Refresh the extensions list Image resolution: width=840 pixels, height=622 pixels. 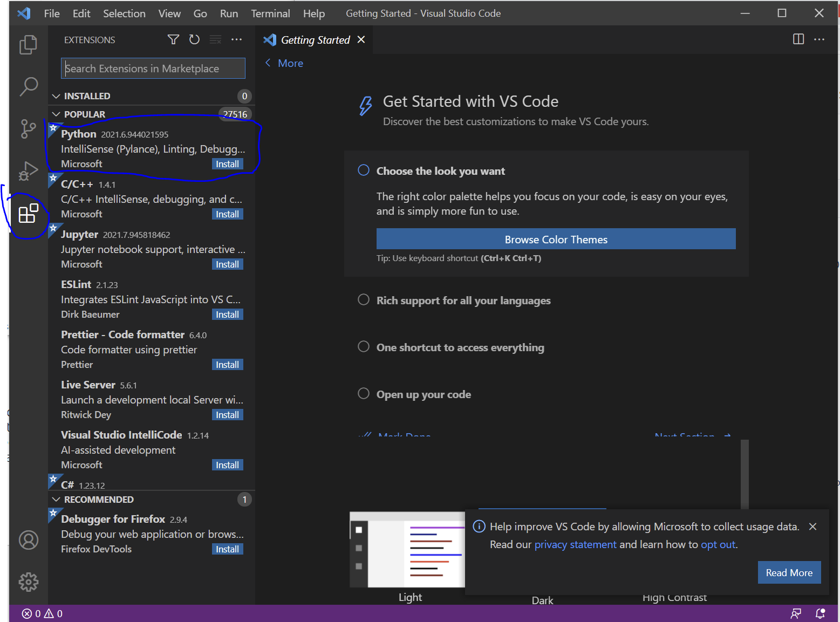[194, 39]
